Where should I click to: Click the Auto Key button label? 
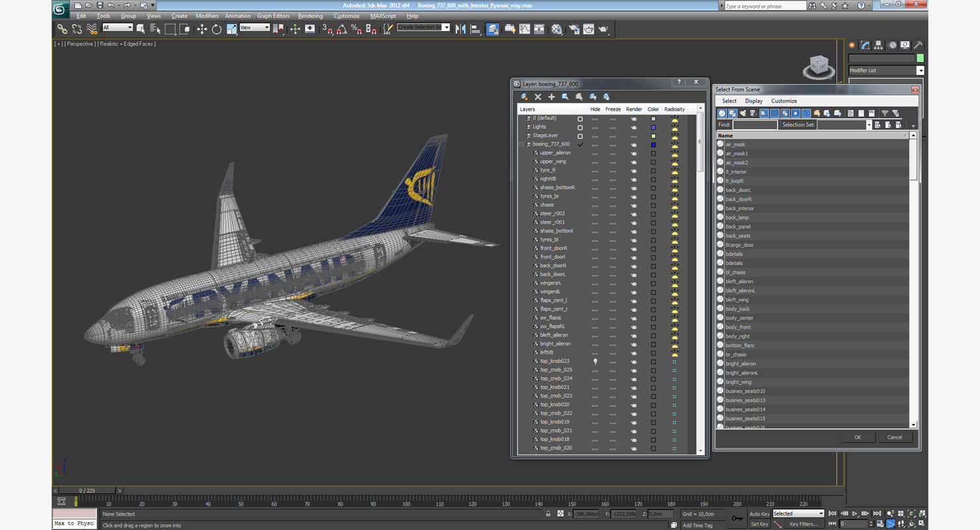[x=759, y=514]
